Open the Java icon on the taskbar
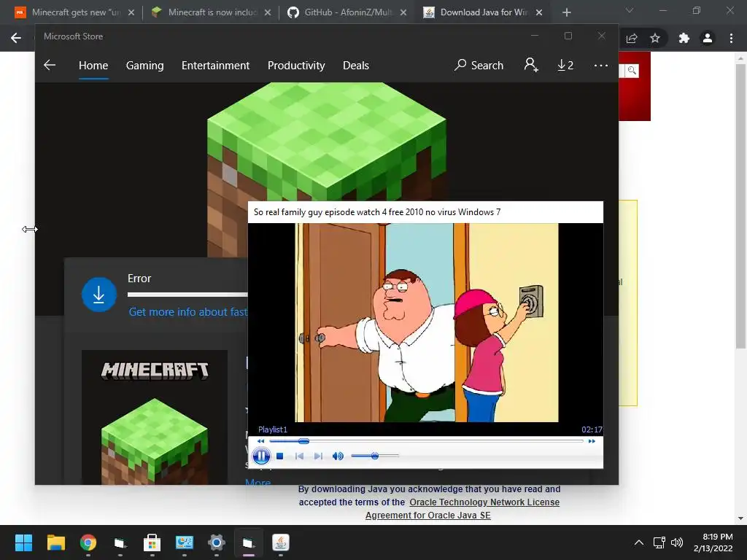 (x=281, y=542)
